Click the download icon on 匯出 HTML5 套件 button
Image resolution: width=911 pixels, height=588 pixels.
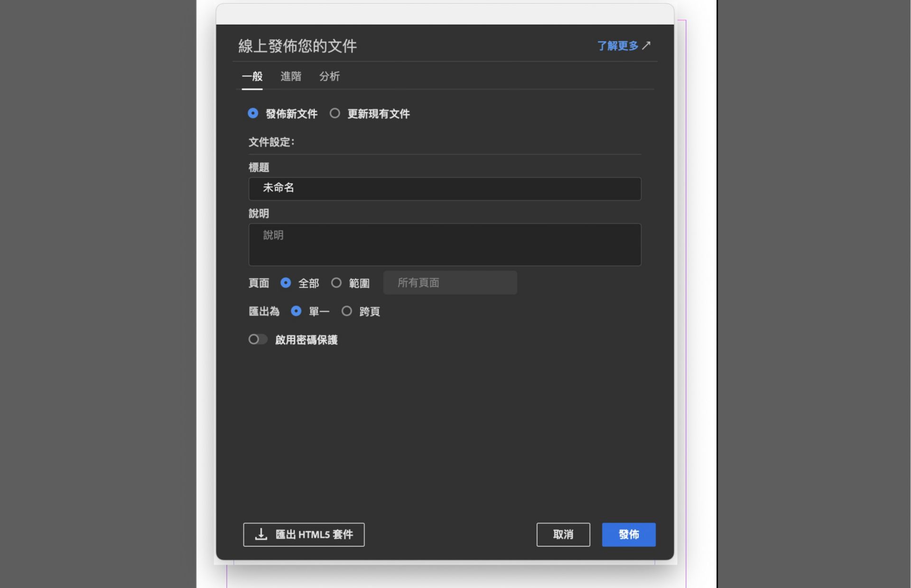click(x=260, y=534)
